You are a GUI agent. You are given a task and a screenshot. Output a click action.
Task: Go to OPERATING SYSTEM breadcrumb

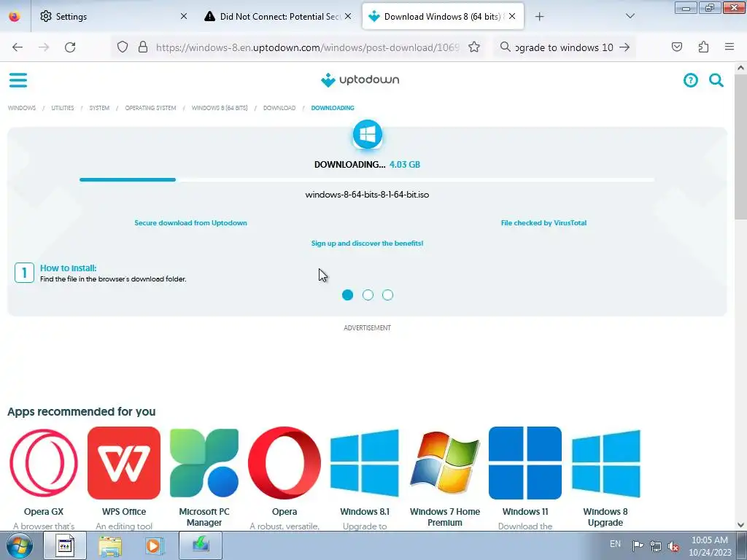pyautogui.click(x=150, y=108)
